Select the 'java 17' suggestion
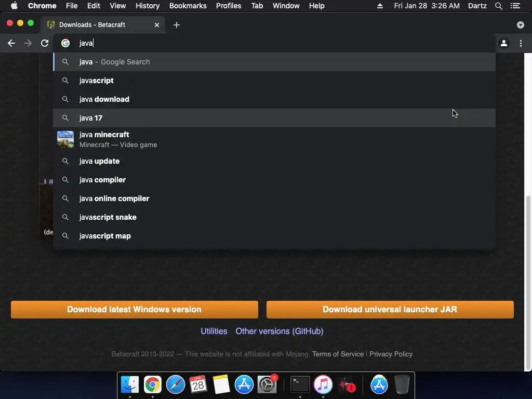Screen dimensions: 532x399 (x=274, y=118)
